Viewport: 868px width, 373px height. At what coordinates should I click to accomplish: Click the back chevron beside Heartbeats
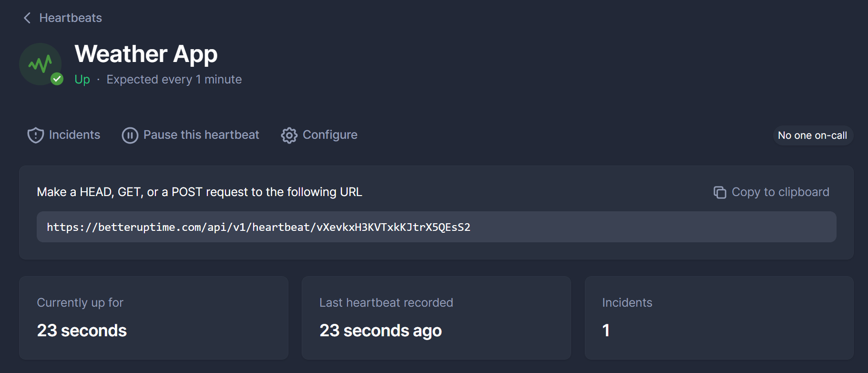coord(27,18)
